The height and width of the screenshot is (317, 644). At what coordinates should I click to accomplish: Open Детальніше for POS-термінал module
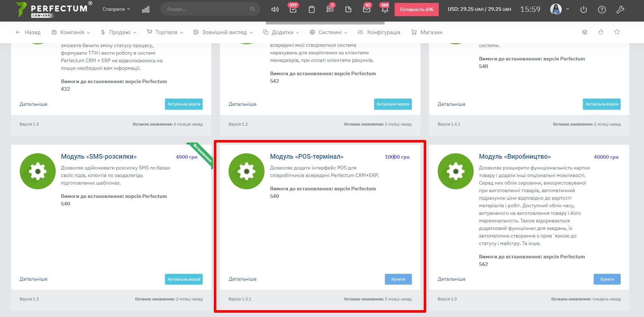click(243, 279)
